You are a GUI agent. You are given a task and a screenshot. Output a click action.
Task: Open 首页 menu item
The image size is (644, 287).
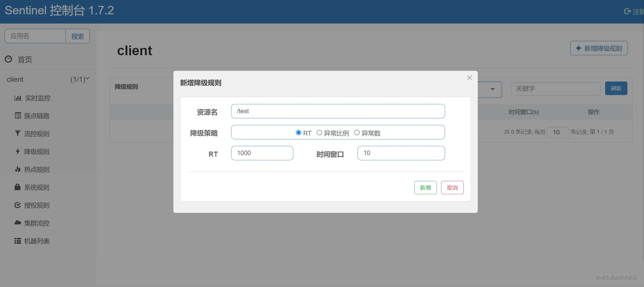(25, 60)
